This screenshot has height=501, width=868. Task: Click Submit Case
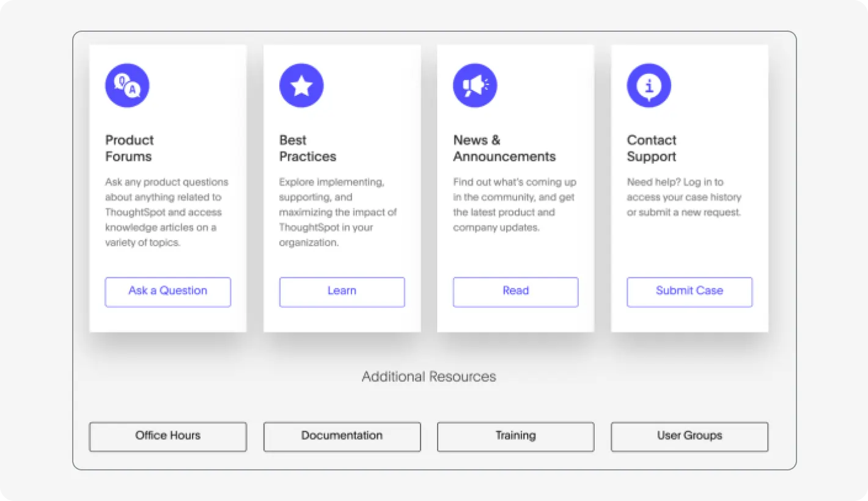(x=689, y=291)
